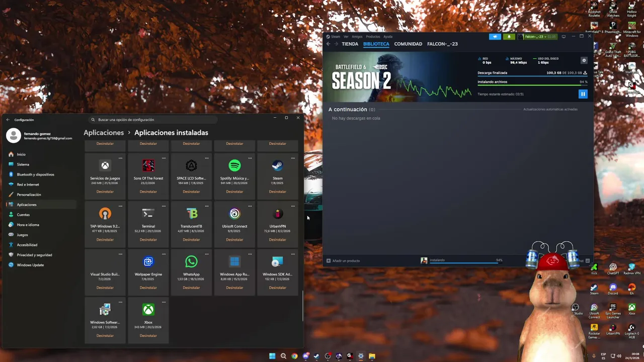Click the volume icon in system tray

point(618,356)
